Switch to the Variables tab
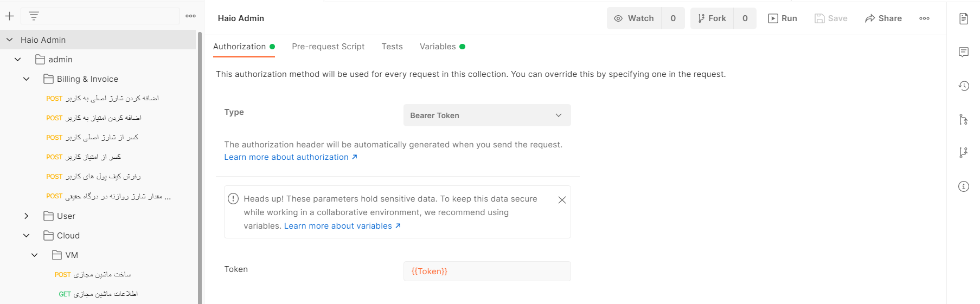Screen dimensions: 980x304 pyautogui.click(x=438, y=47)
